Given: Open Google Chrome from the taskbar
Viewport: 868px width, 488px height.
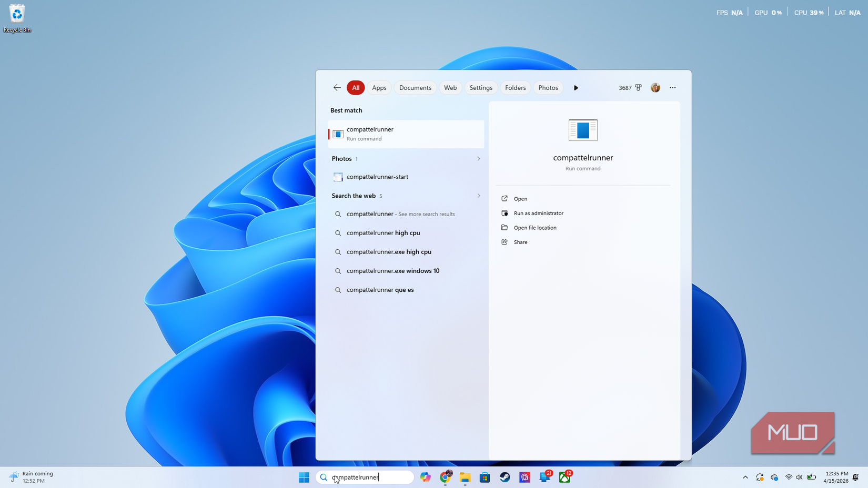Looking at the screenshot, I should coord(446,477).
